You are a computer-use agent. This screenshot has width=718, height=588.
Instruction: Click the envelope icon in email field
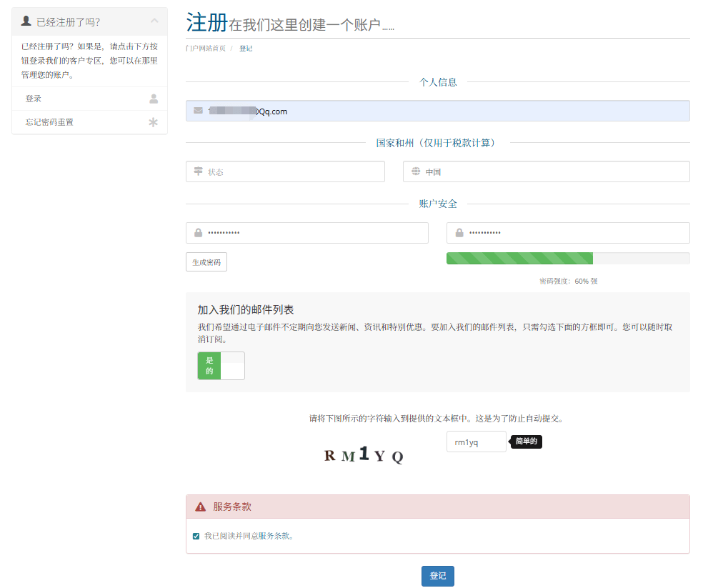tap(198, 111)
